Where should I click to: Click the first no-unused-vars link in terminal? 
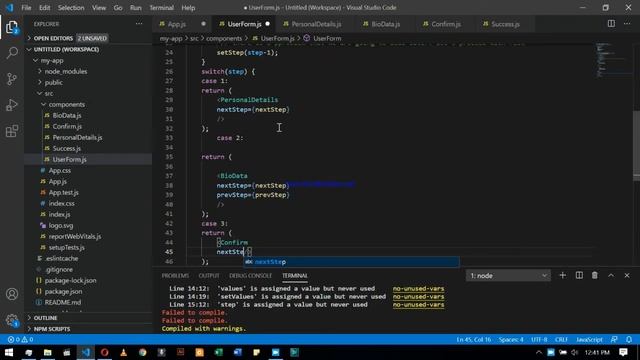(x=418, y=289)
